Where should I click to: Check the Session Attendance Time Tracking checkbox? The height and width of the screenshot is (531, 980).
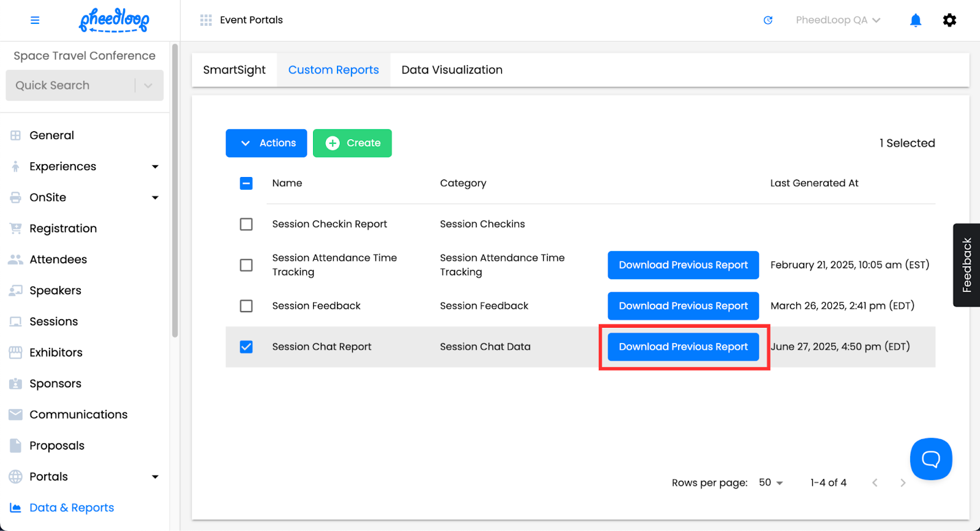(x=246, y=265)
